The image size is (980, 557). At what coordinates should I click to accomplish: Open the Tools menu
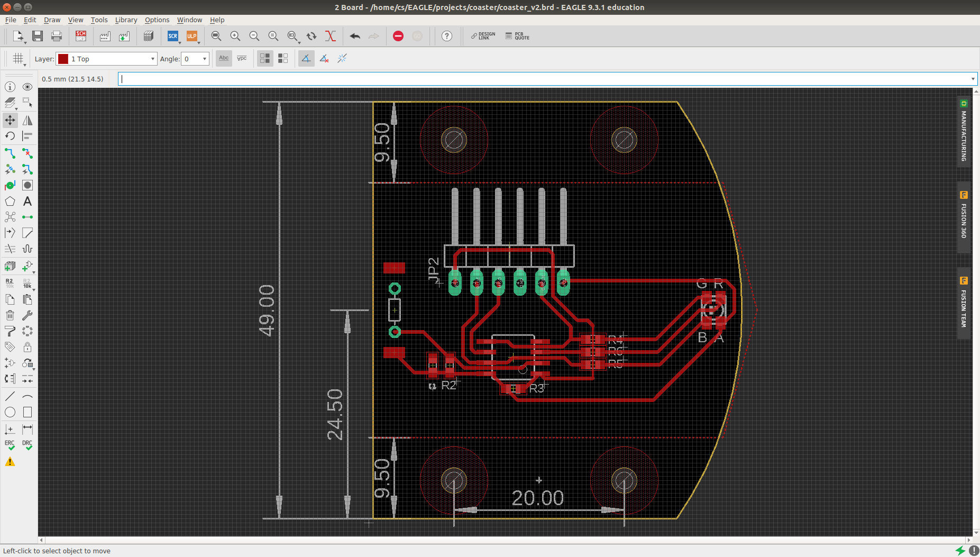click(x=99, y=20)
